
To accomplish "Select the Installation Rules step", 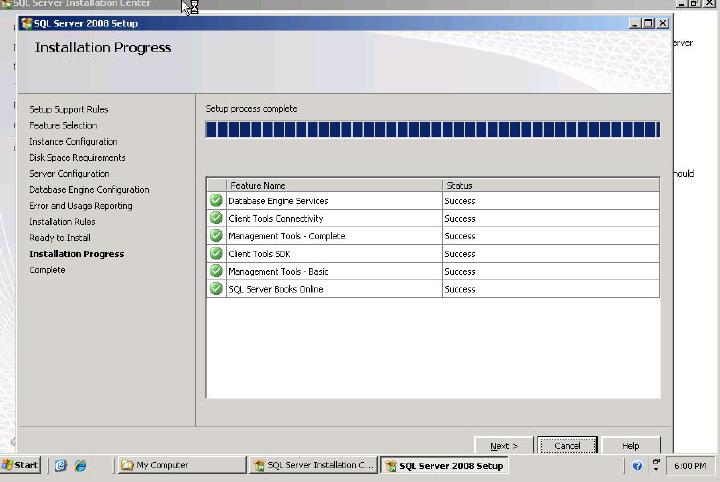I will click(x=62, y=222).
